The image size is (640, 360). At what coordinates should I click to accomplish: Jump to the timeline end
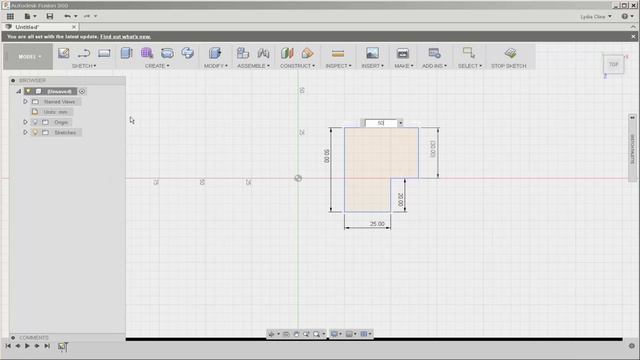click(47, 346)
